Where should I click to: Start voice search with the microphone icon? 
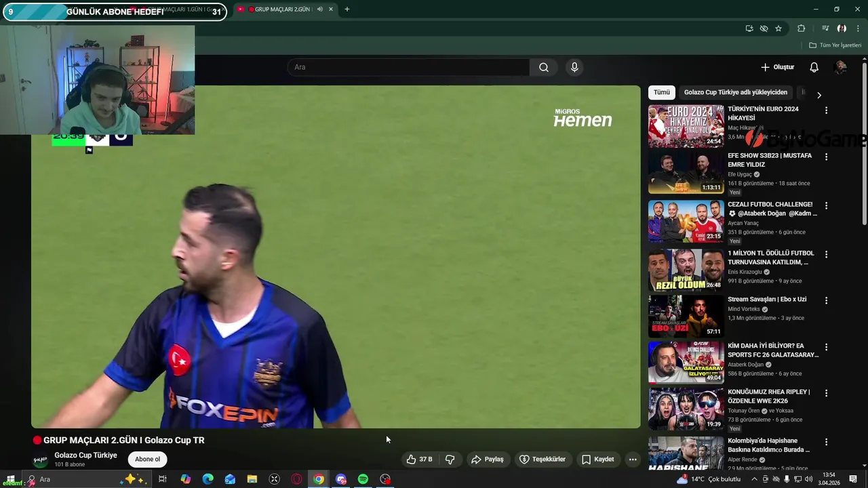pyautogui.click(x=574, y=67)
